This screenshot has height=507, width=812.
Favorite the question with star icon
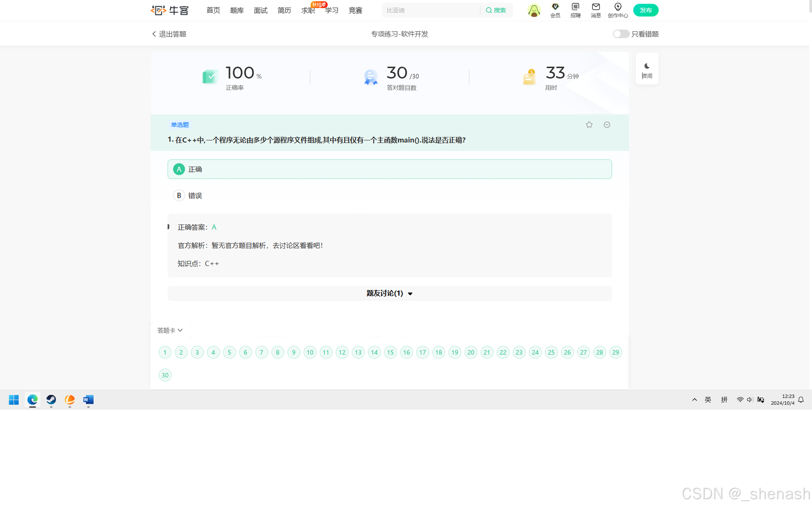589,125
